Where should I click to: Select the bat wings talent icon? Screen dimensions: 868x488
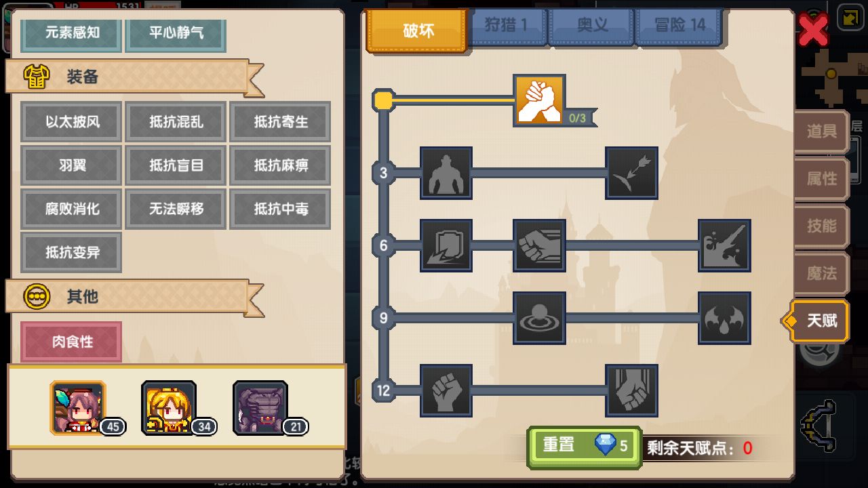click(x=725, y=318)
